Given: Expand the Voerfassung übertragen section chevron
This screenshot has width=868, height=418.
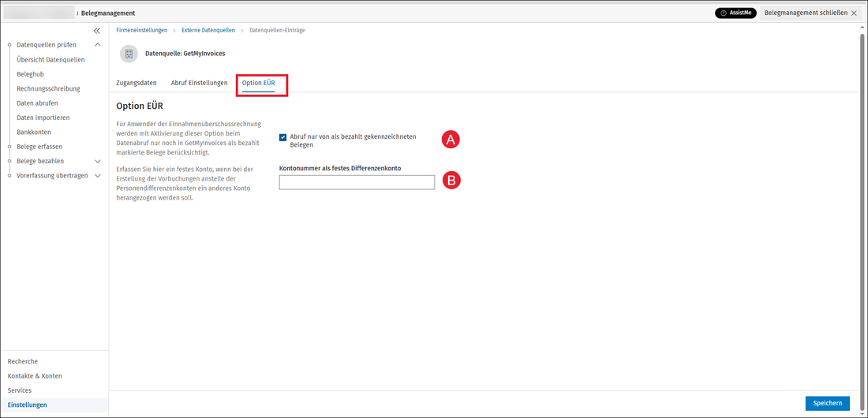Looking at the screenshot, I should [98, 176].
